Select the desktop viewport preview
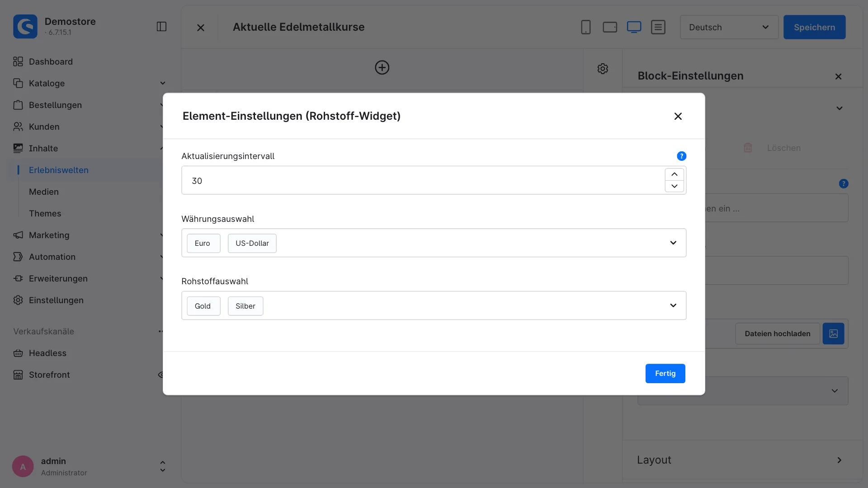868x488 pixels. point(634,27)
